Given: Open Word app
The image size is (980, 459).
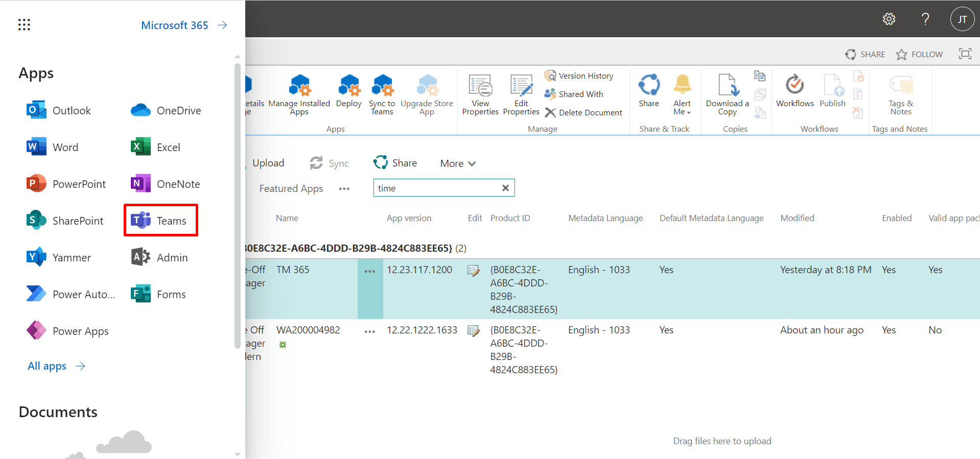Looking at the screenshot, I should [52, 147].
